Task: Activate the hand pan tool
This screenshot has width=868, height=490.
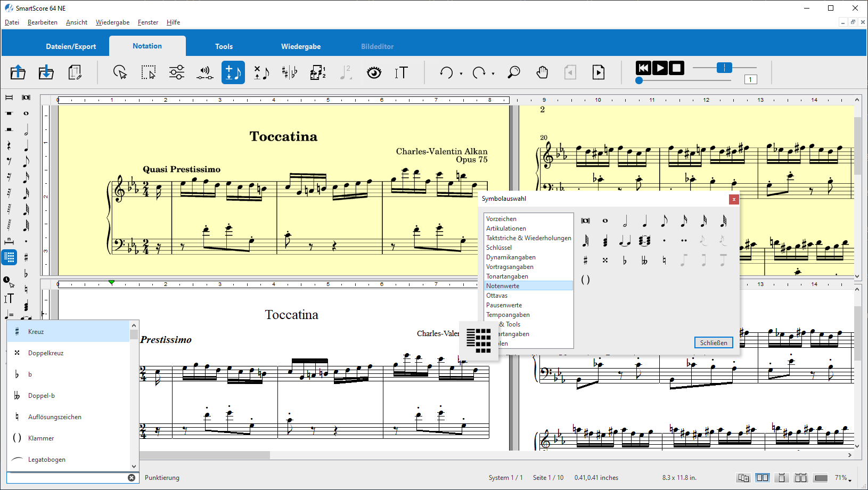Action: 542,72
